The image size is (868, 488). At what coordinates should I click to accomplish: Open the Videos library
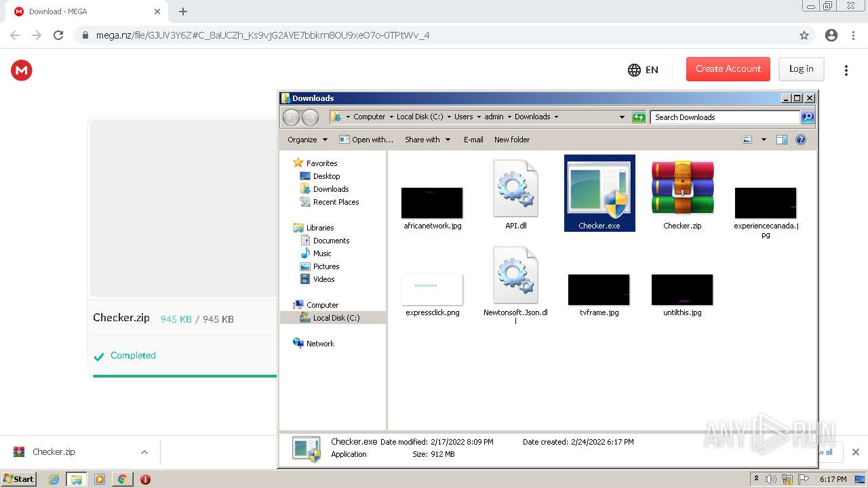click(x=323, y=279)
